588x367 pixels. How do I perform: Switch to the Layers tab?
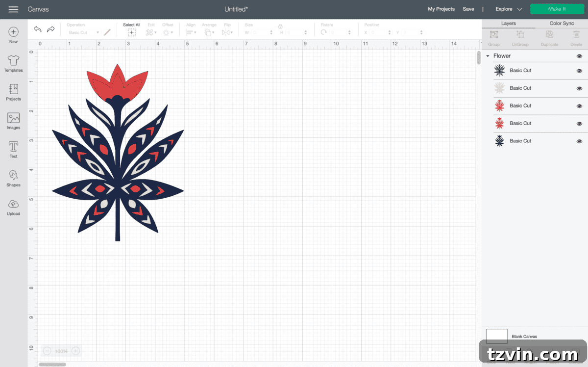pos(508,24)
